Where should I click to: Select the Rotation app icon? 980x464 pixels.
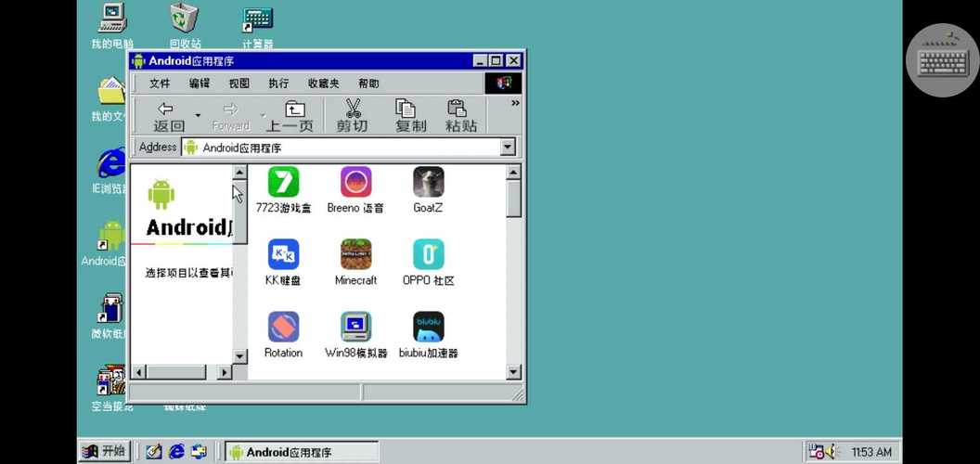pos(283,328)
